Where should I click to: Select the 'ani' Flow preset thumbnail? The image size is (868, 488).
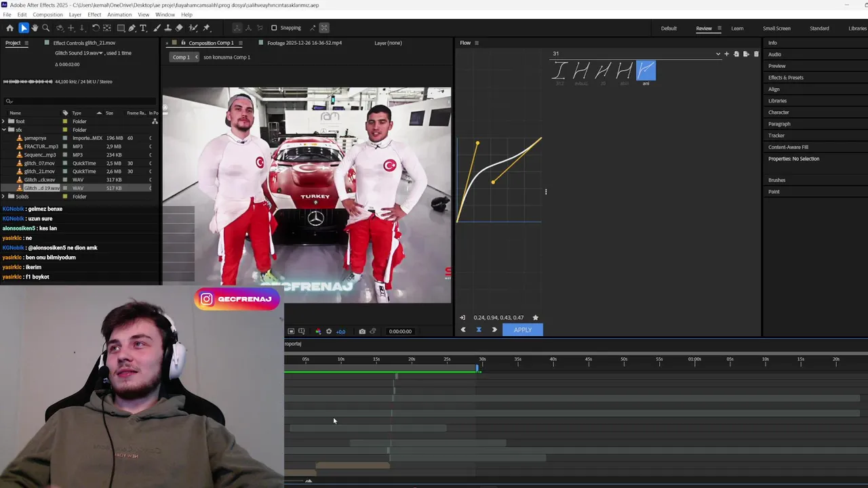coord(646,70)
